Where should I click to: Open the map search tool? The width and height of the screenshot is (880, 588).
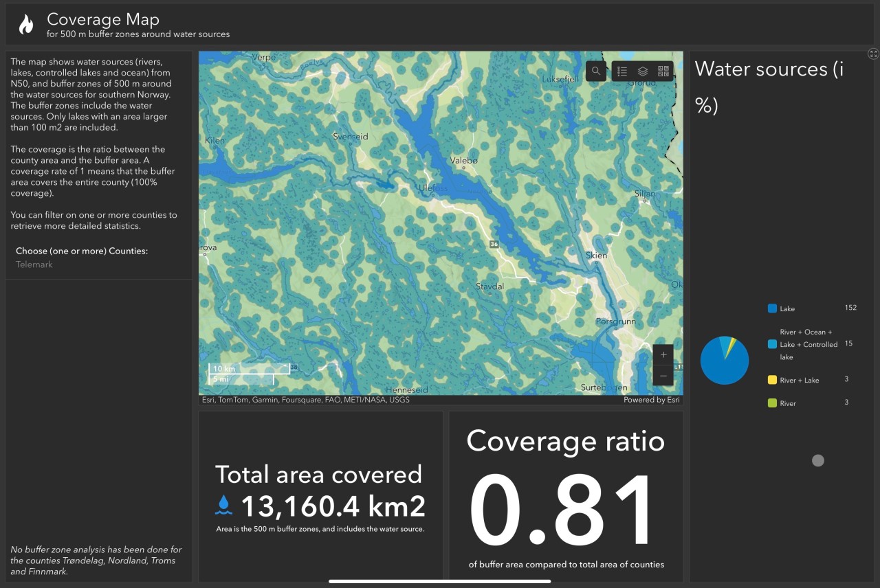(x=596, y=71)
